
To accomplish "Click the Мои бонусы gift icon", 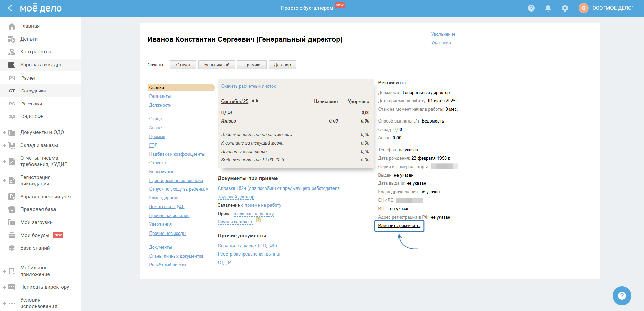I will 12,235.
